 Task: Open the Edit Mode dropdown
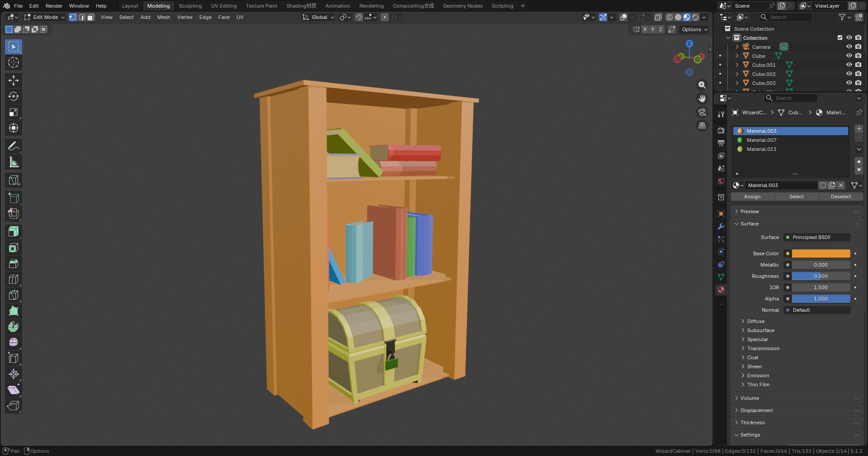click(x=44, y=17)
